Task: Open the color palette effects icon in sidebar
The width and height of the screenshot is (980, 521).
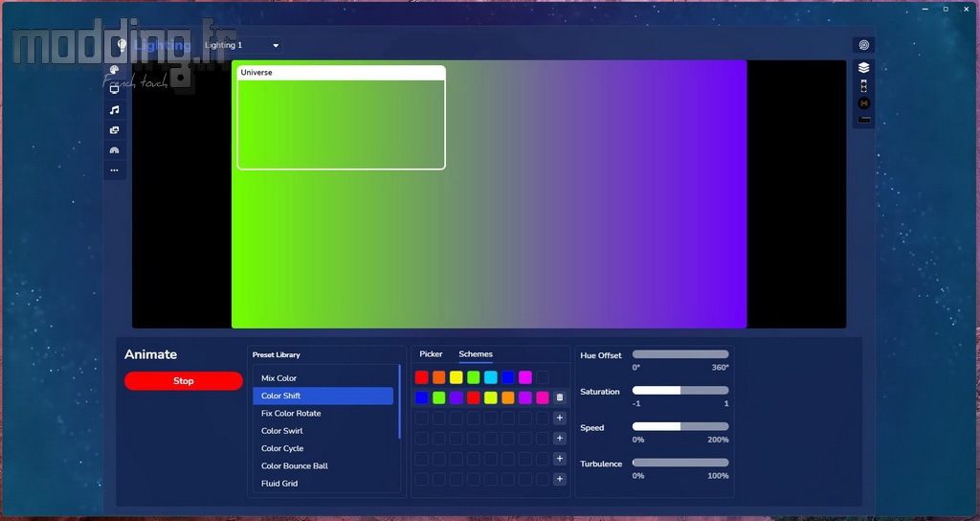Action: click(115, 70)
